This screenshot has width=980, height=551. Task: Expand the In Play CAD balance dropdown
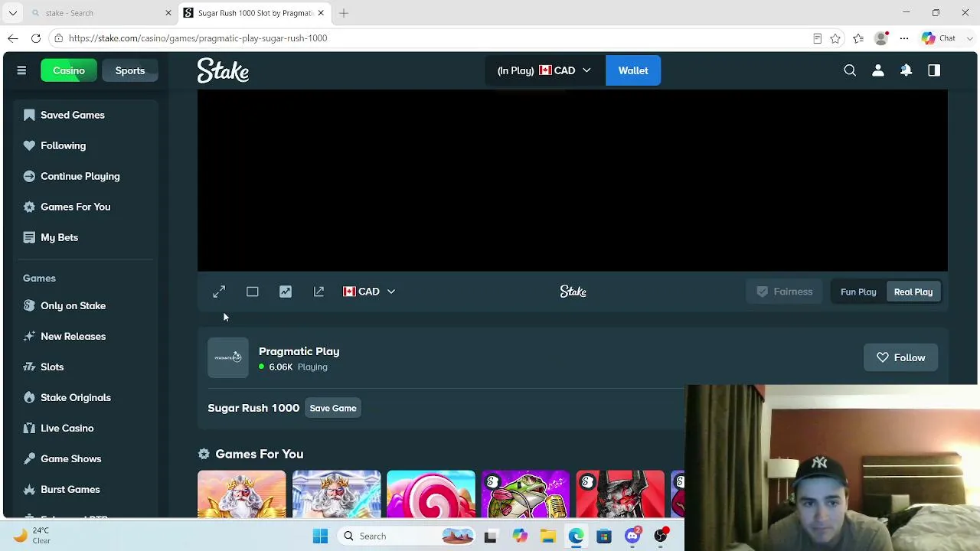pyautogui.click(x=544, y=70)
